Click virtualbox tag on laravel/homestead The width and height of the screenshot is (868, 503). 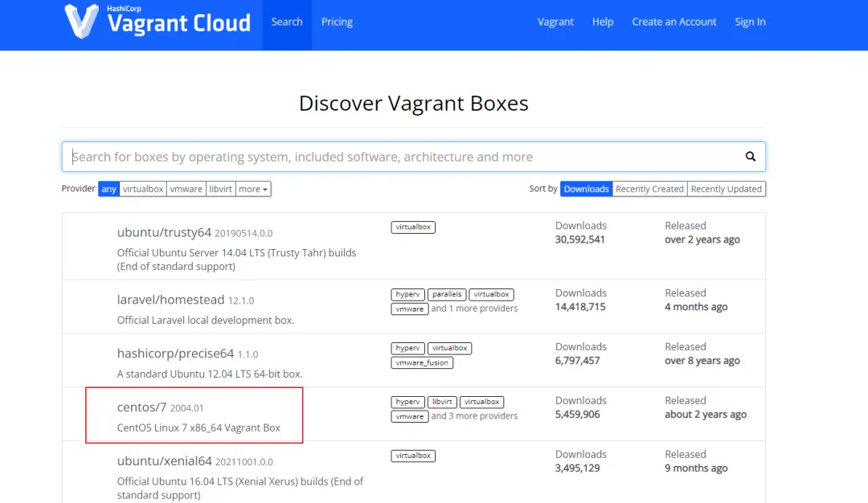[491, 294]
